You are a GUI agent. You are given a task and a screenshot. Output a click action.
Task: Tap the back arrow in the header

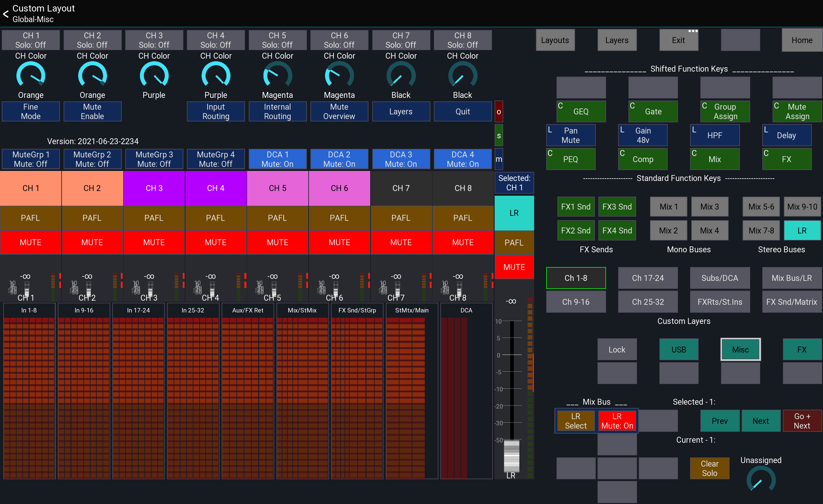coord(5,14)
